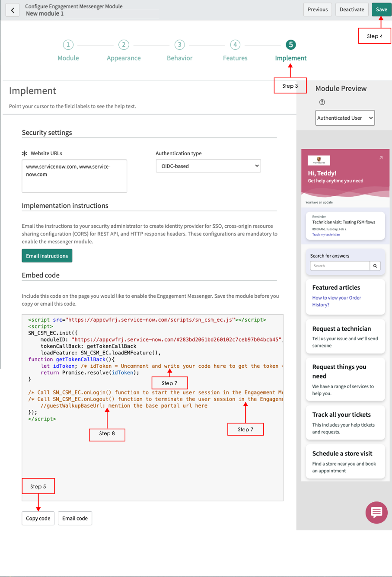Screen dimensions: 392x577
Task: Open 'How to view your Order History?' link
Action: (337, 301)
